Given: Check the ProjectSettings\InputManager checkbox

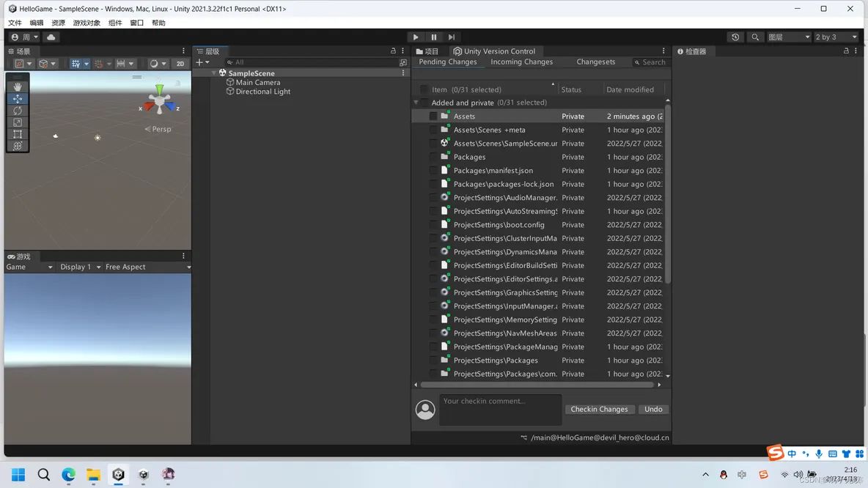Looking at the screenshot, I should 433,306.
